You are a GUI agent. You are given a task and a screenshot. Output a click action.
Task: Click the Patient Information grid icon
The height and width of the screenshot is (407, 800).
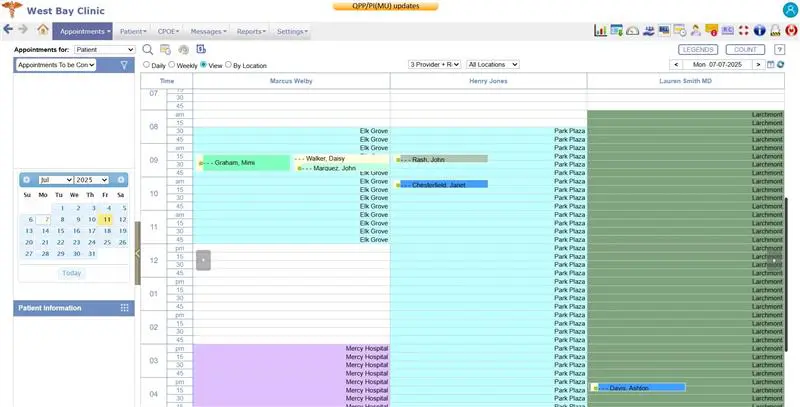(x=124, y=308)
